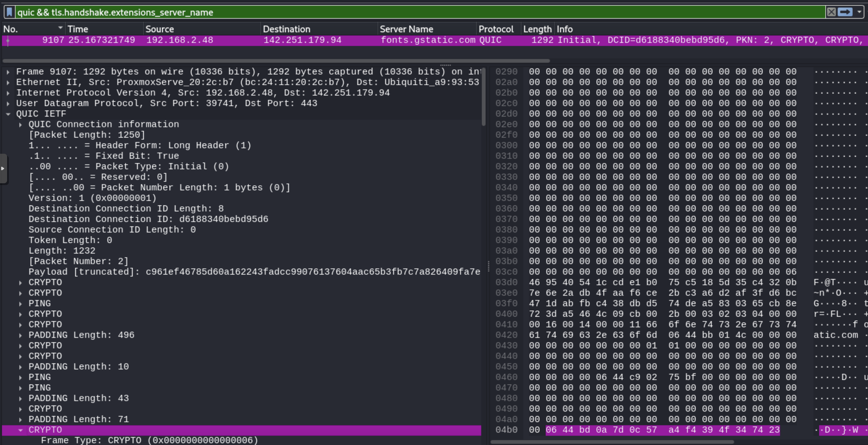Expand QUIC Connection information
Screen dimensions: 868x445
pyautogui.click(x=21, y=124)
